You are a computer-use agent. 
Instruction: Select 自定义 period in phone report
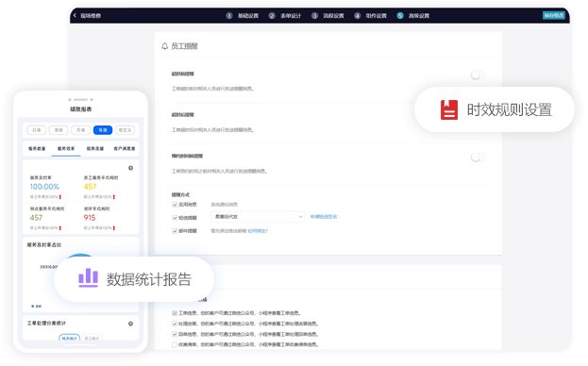point(125,130)
